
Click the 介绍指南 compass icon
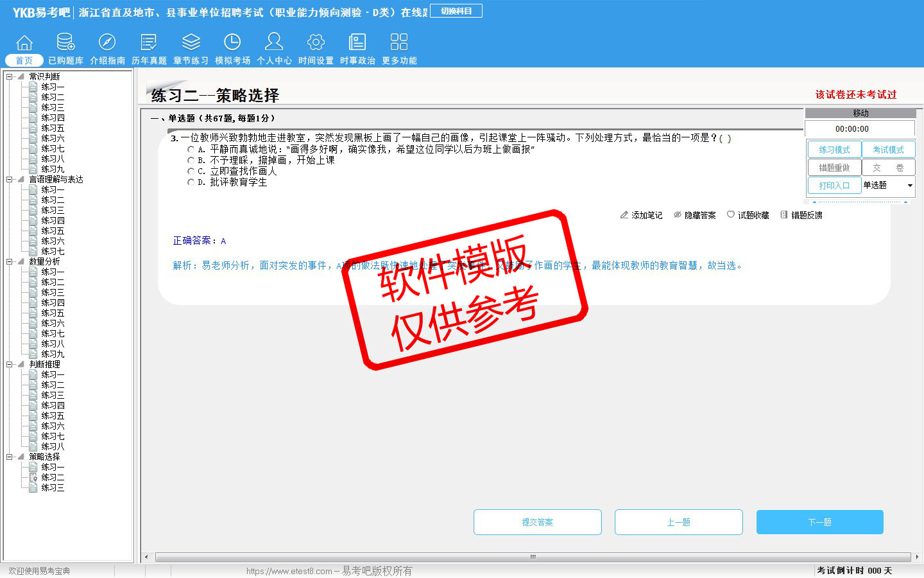[x=107, y=42]
